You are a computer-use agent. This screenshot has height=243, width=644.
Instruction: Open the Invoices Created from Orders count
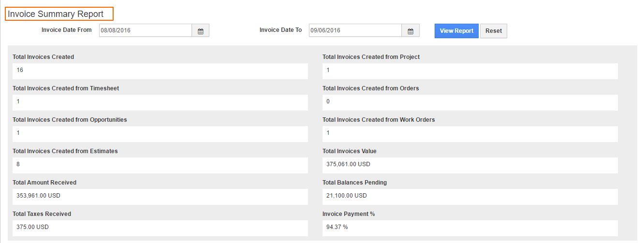click(x=328, y=101)
